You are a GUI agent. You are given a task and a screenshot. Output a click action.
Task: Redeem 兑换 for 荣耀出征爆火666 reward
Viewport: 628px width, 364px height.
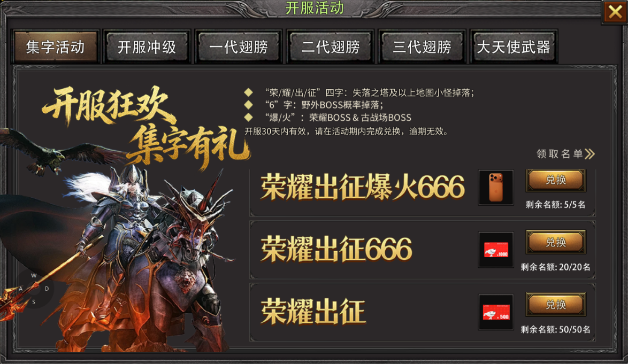(x=555, y=180)
